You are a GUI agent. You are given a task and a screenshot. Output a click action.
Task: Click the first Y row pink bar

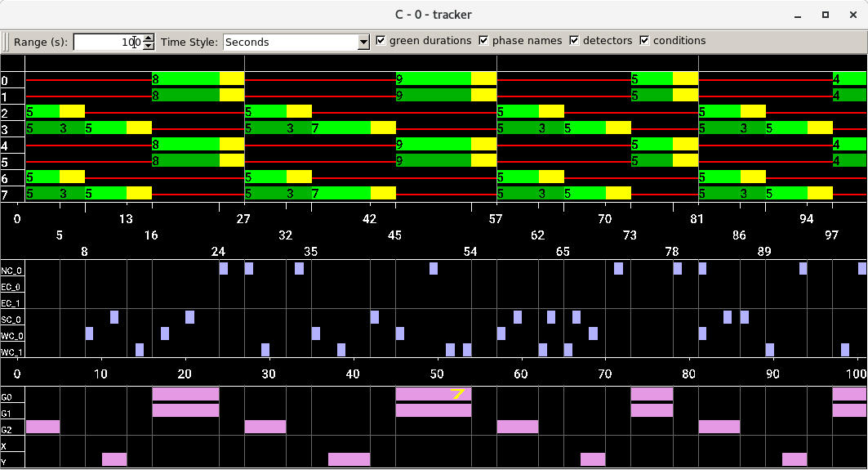114,459
